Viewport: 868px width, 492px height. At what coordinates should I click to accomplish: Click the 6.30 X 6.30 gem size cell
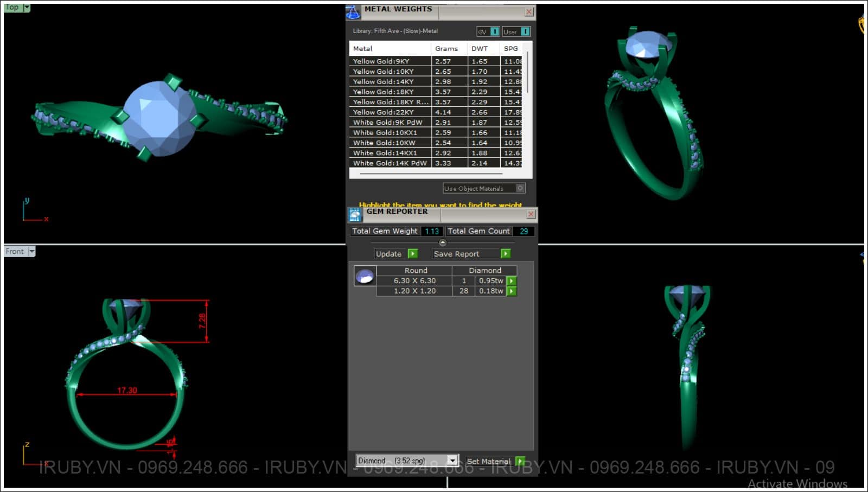(414, 281)
